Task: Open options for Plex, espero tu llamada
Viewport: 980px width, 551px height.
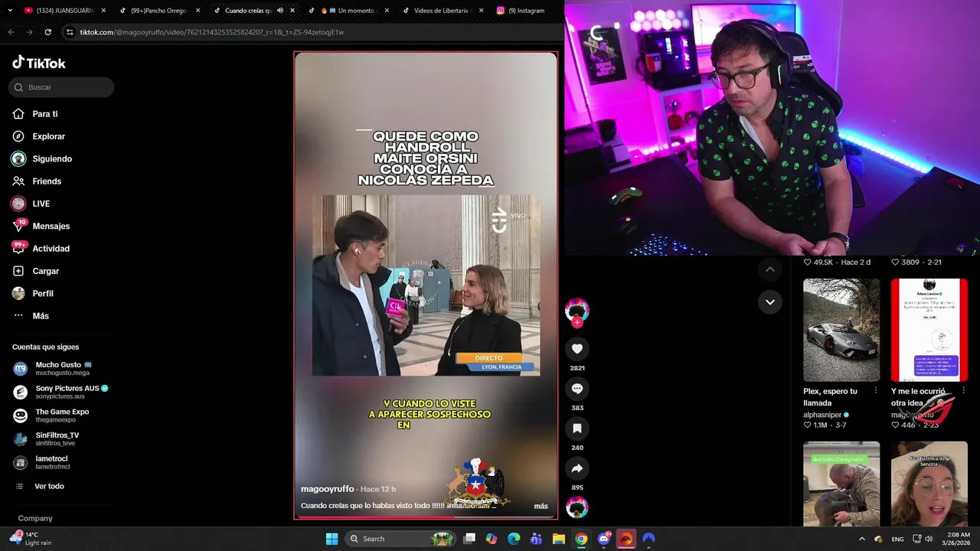Action: (x=876, y=391)
